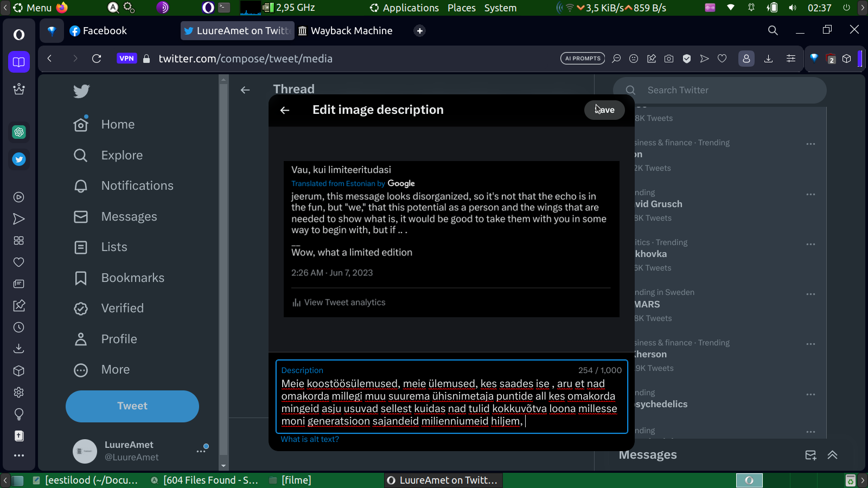Expand the Messages drawer with double chevron
This screenshot has width=868, height=488.
coord(833,455)
